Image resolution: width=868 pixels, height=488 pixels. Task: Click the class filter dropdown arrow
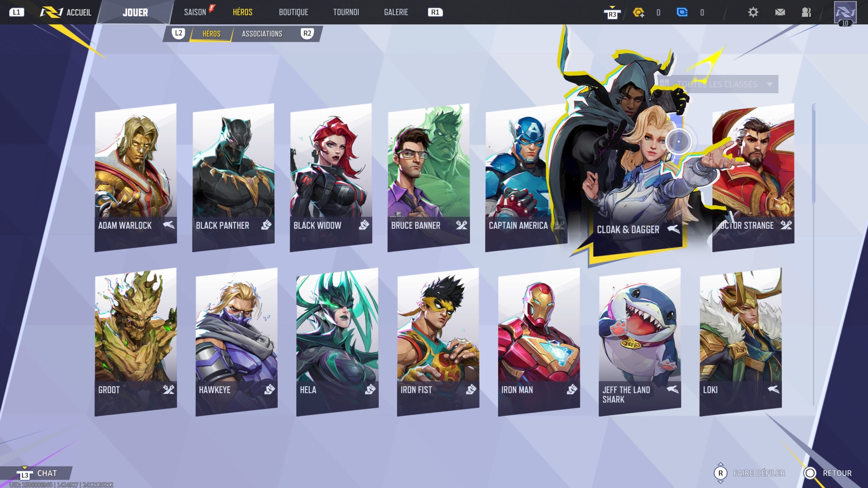point(770,84)
